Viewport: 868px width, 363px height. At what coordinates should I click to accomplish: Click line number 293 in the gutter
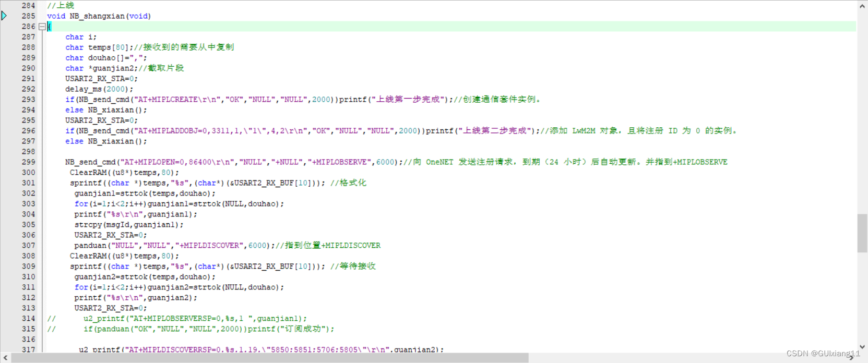tap(29, 100)
